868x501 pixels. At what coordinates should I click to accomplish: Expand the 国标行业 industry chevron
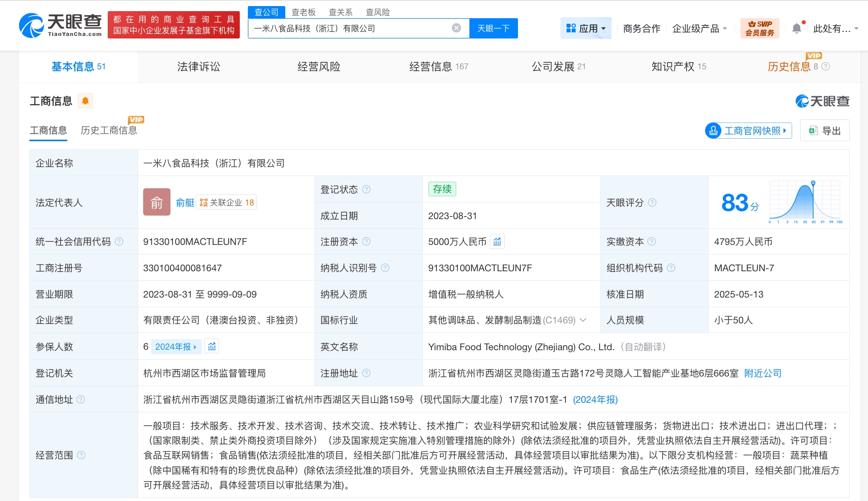point(583,320)
